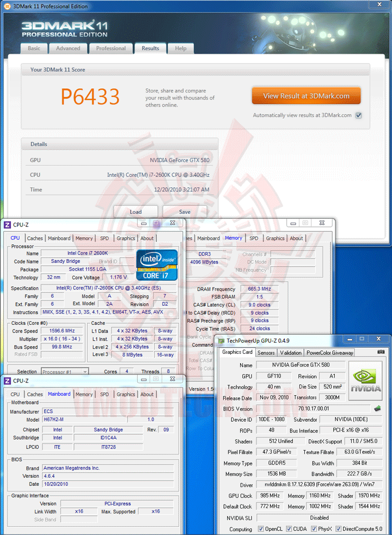Click the GPU Name field NVIDIA GeForce GTX 580
392x535 pixels.
pyautogui.click(x=301, y=365)
